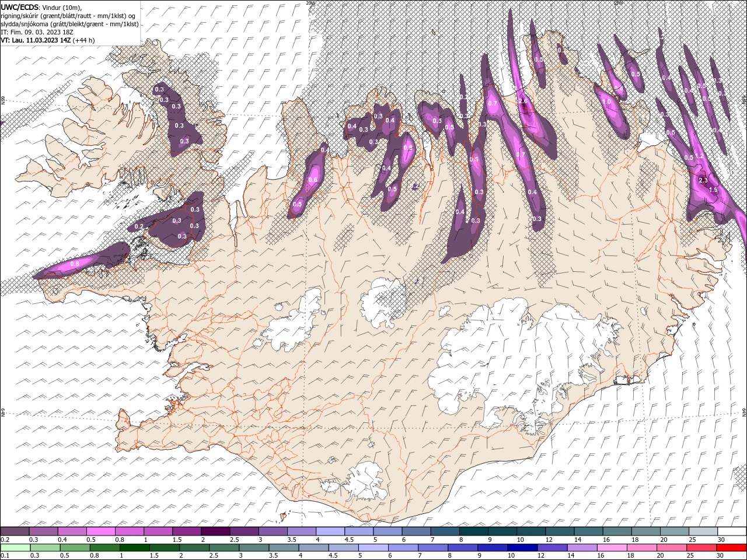The width and height of the screenshot is (747, 560).
Task: Select the lower legend pale green swatch labelled 0.1
Action: (15, 548)
